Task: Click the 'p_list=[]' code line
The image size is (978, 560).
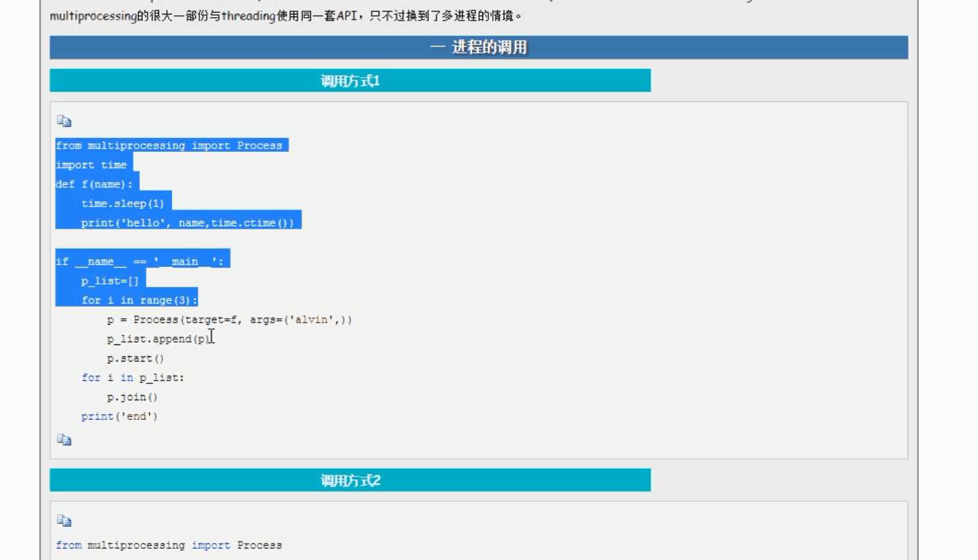Action: [110, 281]
